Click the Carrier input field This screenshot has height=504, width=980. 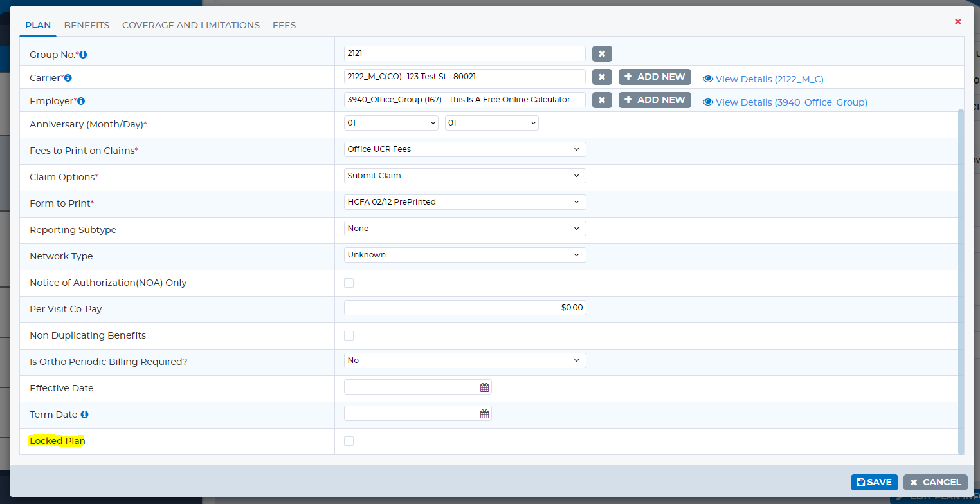coord(465,77)
